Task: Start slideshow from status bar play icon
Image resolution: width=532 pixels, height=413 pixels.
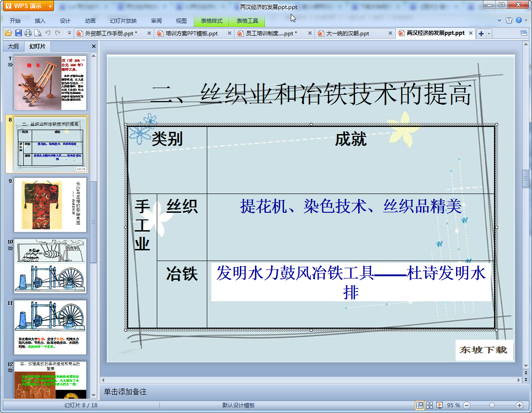Action: pyautogui.click(x=440, y=405)
